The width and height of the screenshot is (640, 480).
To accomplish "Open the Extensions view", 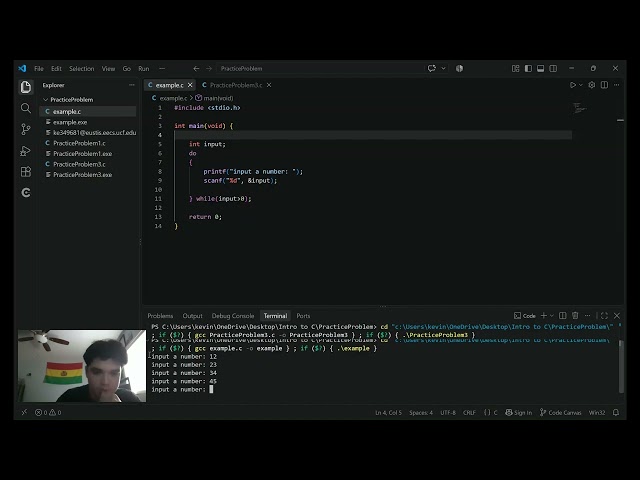I will (26, 172).
